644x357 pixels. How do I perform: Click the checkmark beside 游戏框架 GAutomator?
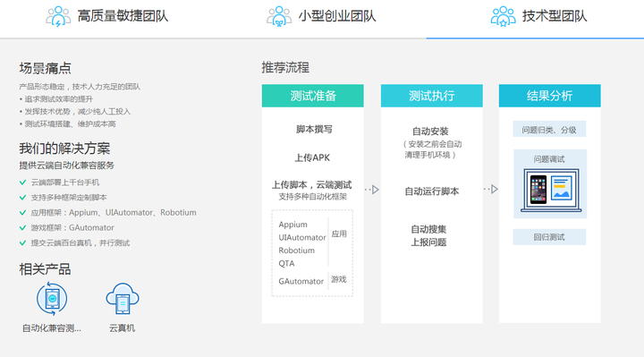pos(22,227)
